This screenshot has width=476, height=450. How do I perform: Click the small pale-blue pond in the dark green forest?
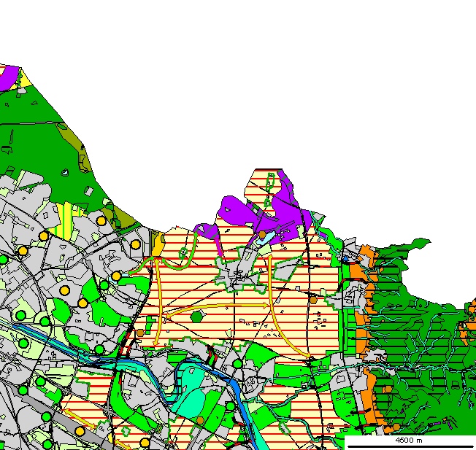tap(65, 173)
